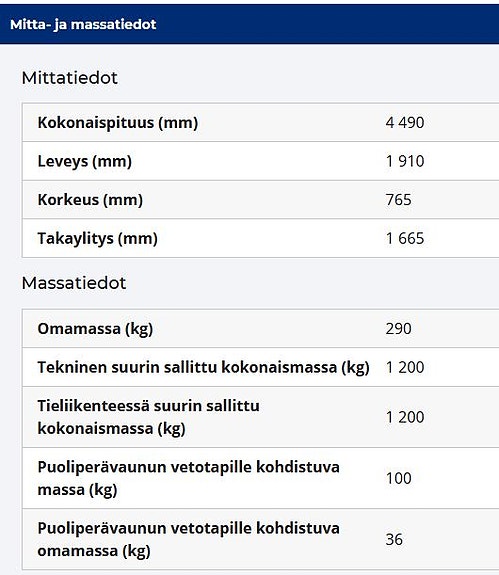
Task: Click the 765 height value
Action: tap(399, 200)
